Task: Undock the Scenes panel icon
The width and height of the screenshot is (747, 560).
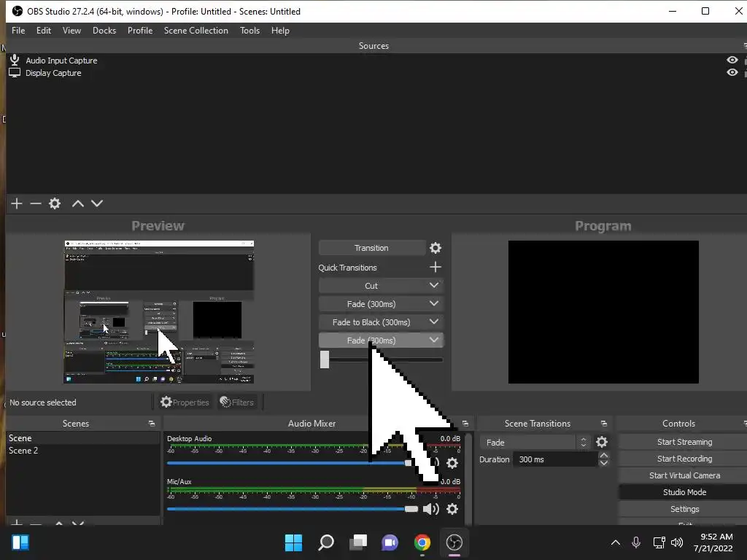Action: (x=152, y=424)
